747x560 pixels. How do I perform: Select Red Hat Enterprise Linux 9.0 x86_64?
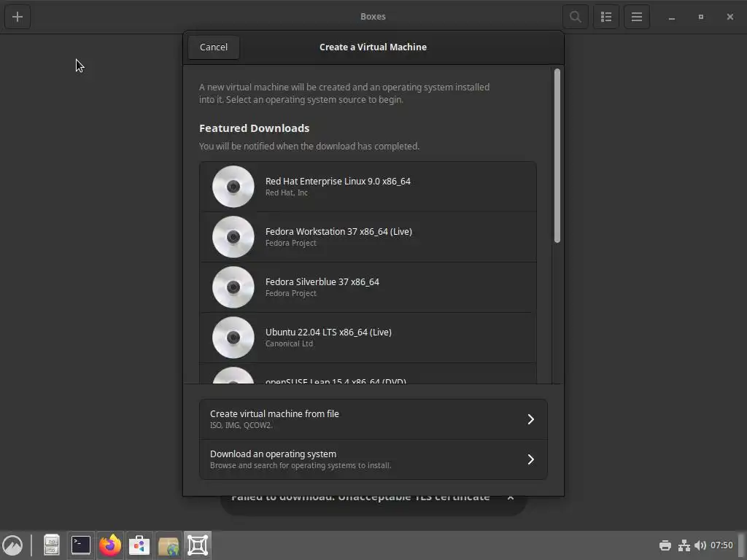[368, 187]
